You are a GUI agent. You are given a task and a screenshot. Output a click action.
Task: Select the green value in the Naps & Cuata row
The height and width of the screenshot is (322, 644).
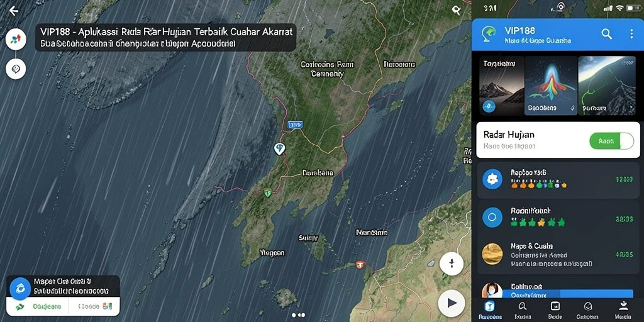(x=625, y=255)
